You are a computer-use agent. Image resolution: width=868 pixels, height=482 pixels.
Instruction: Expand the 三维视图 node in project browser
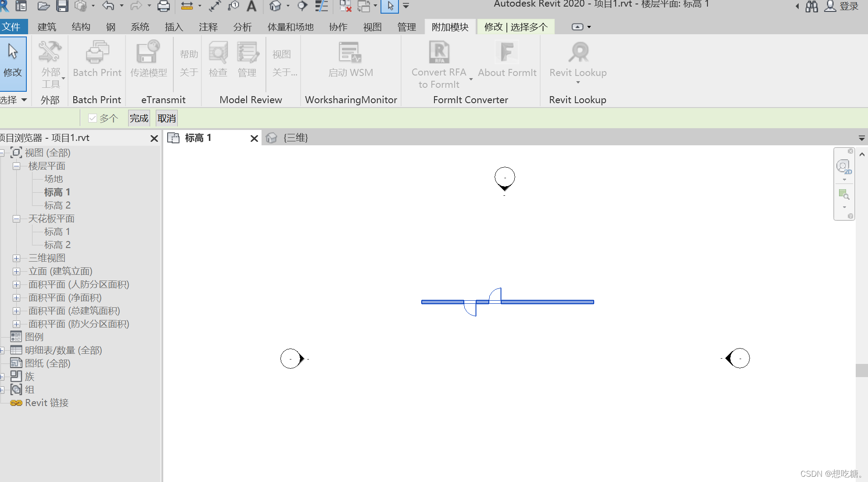17,258
